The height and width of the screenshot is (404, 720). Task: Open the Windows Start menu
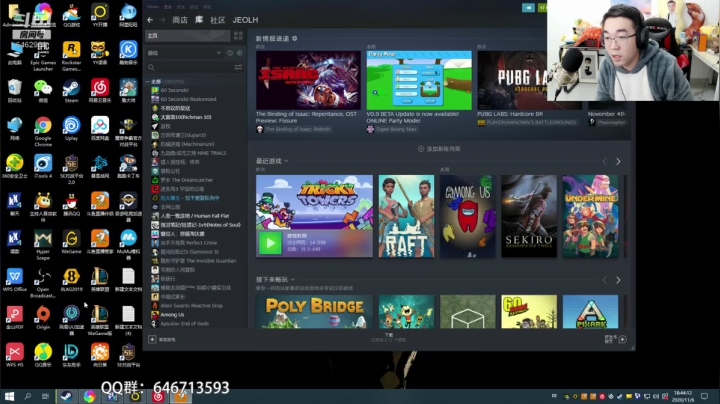coord(9,396)
